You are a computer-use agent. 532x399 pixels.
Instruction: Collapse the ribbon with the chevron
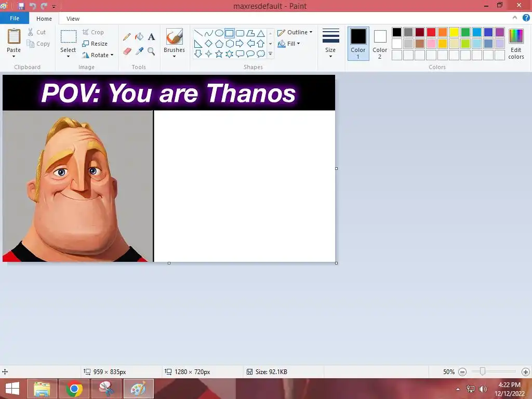tap(515, 18)
